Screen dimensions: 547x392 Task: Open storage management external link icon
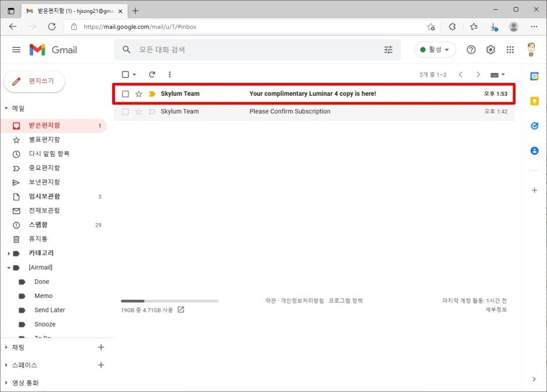click(x=181, y=310)
